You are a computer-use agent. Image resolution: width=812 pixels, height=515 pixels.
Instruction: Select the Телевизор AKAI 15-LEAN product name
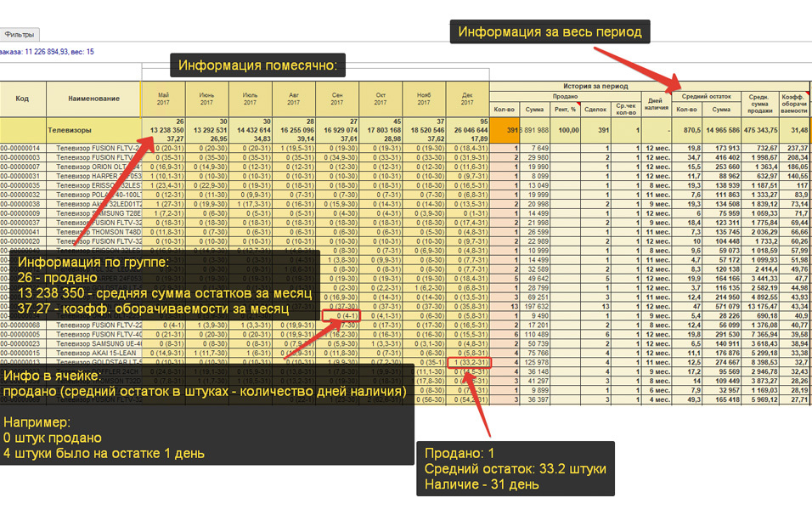click(x=93, y=353)
